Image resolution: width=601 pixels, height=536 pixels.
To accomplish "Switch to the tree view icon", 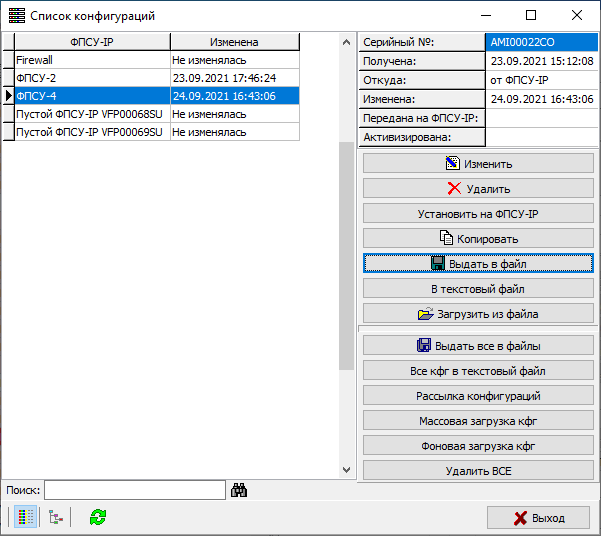I will 55,517.
